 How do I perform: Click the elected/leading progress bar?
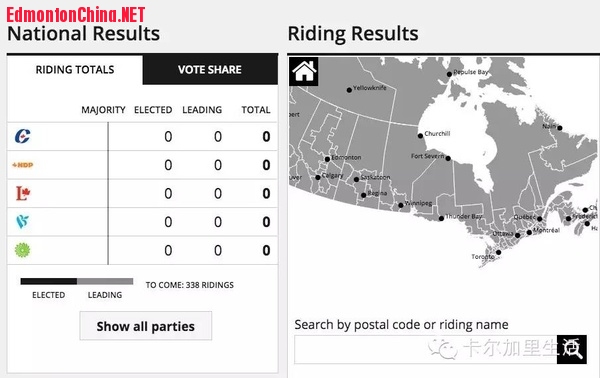pyautogui.click(x=77, y=282)
